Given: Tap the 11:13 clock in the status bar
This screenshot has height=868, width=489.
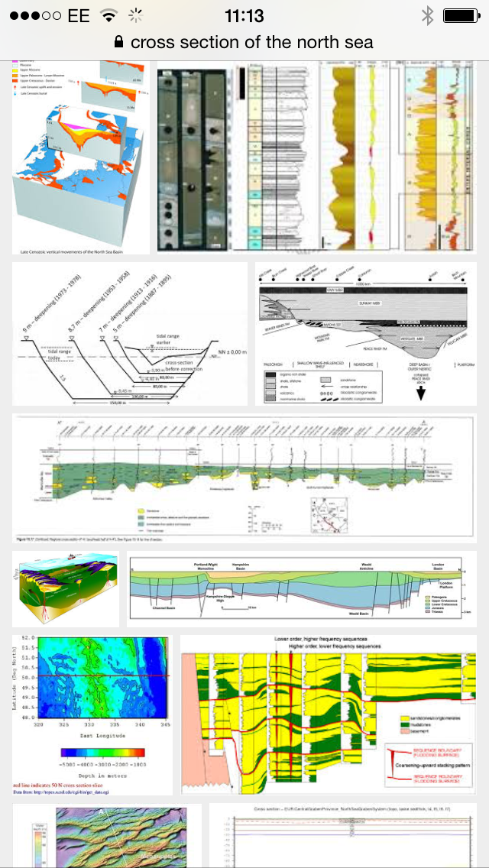Looking at the screenshot, I should click(x=244, y=15).
